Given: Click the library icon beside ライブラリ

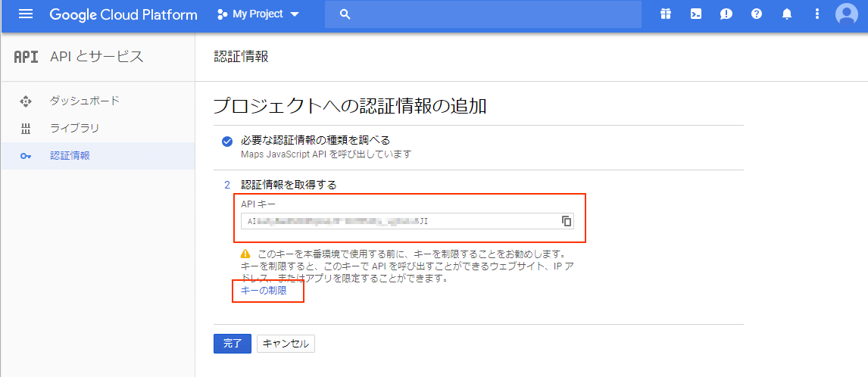Looking at the screenshot, I should (26, 129).
